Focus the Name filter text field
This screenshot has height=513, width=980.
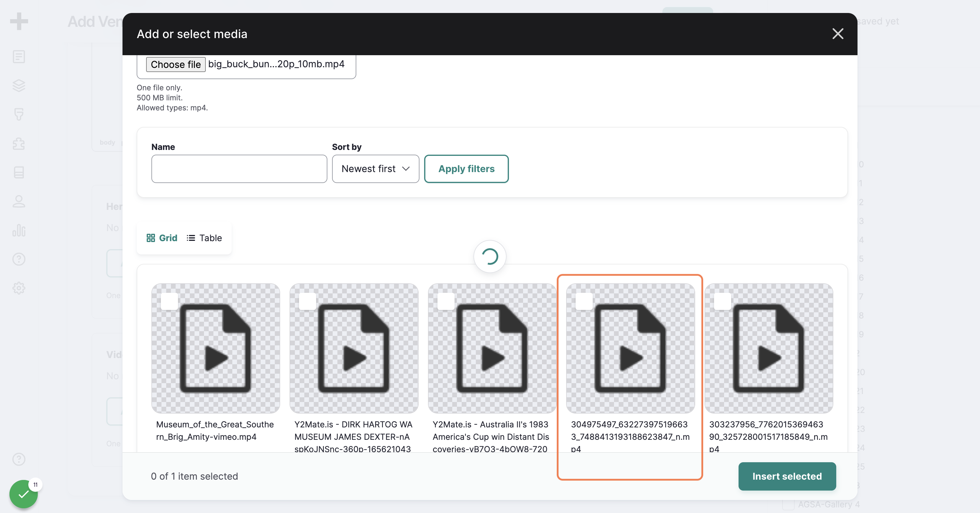239,169
